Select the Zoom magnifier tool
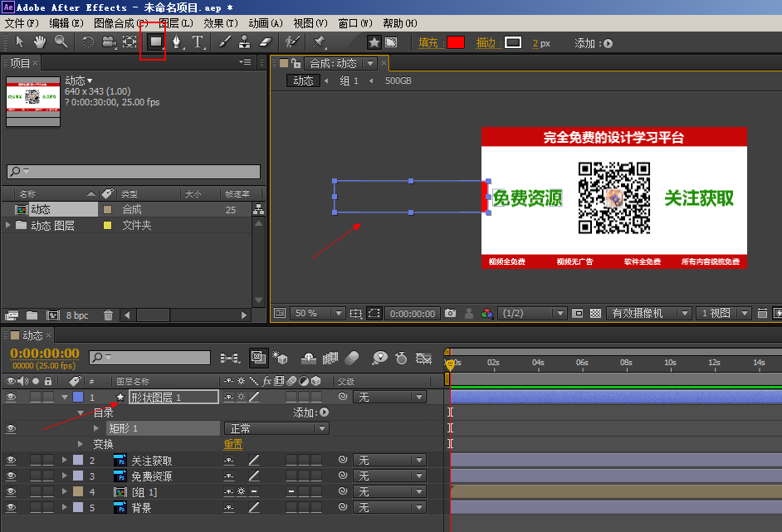The image size is (782, 532). [x=61, y=41]
